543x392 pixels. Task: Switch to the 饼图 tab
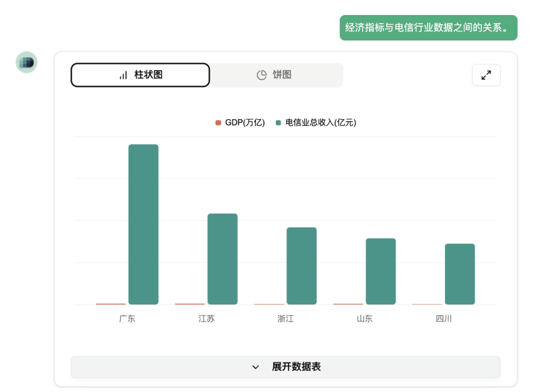tap(276, 75)
